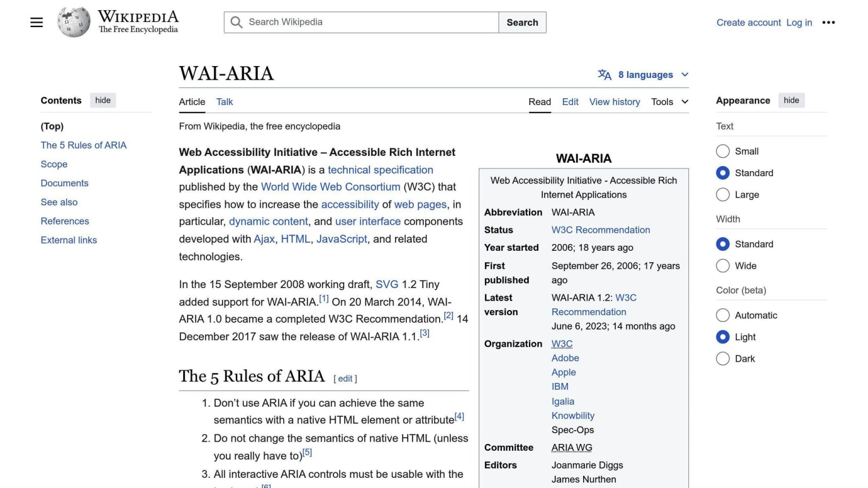Viewport: 868px width, 488px height.
Task: Open the technical specification link
Action: click(x=380, y=170)
